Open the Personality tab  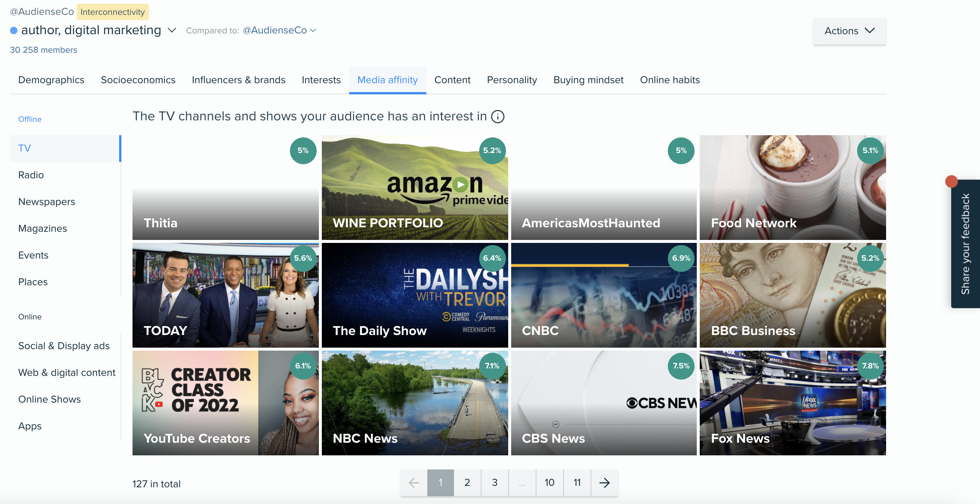coord(512,80)
